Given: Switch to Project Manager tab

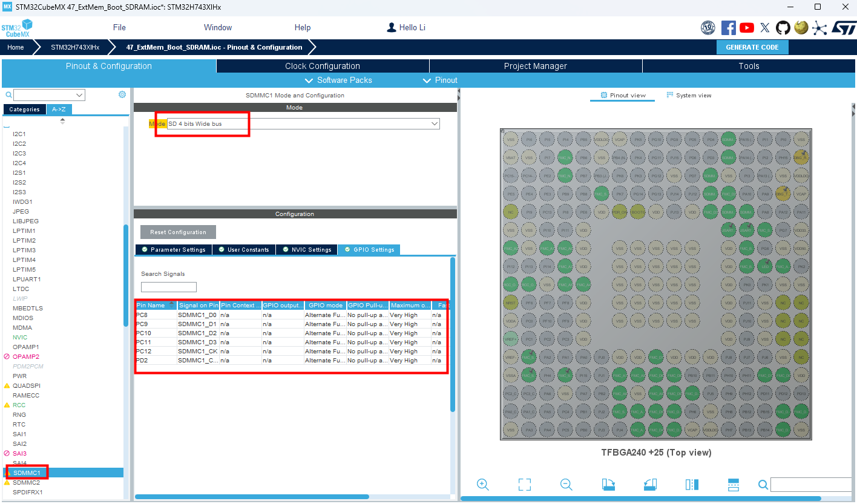Looking at the screenshot, I should [x=536, y=66].
